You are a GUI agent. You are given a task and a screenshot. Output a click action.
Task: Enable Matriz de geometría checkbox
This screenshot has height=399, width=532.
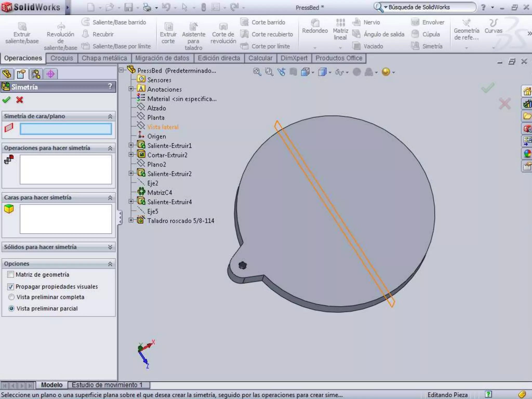[11, 275]
